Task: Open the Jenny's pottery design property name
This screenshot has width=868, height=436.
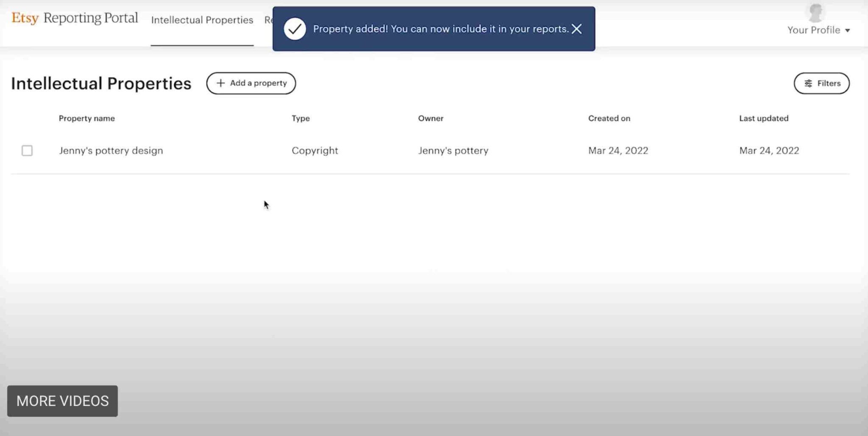Action: point(111,151)
